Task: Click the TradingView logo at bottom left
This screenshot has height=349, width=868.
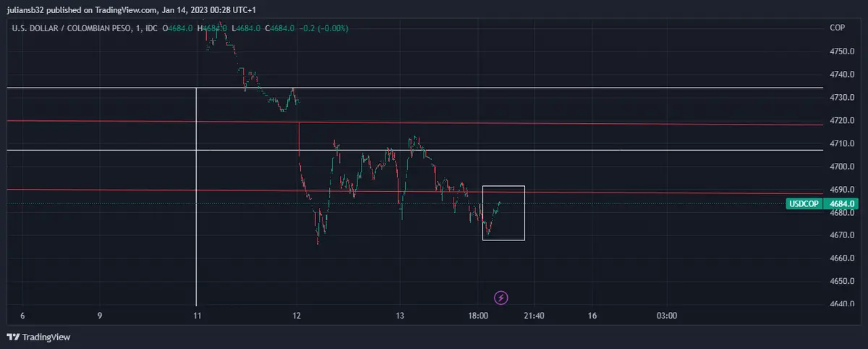Action: click(x=38, y=337)
